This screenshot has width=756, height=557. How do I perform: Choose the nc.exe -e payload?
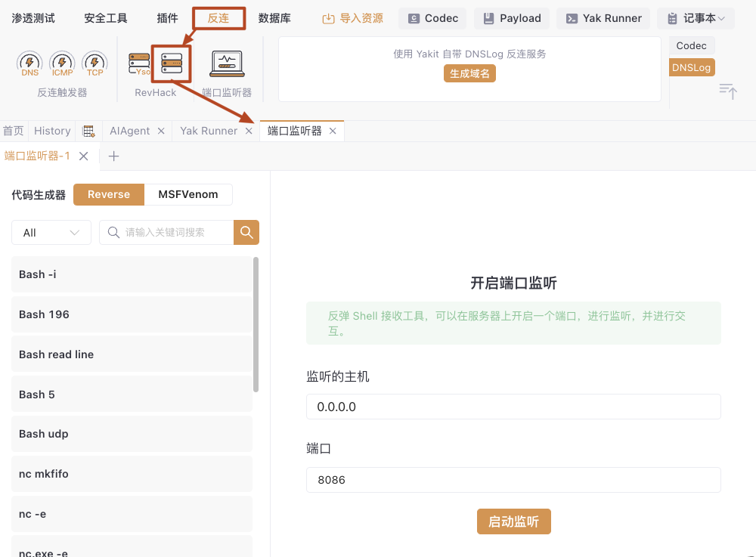[132, 546]
